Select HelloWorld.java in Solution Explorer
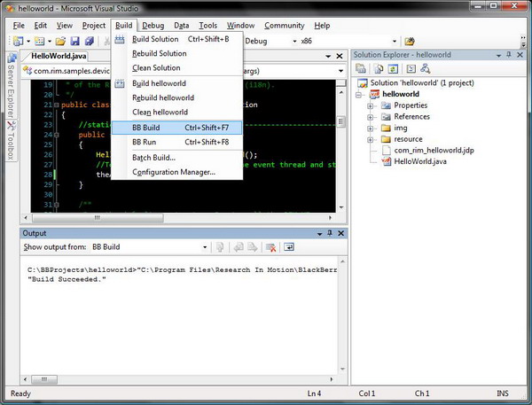This screenshot has height=405, width=532. coord(419,161)
